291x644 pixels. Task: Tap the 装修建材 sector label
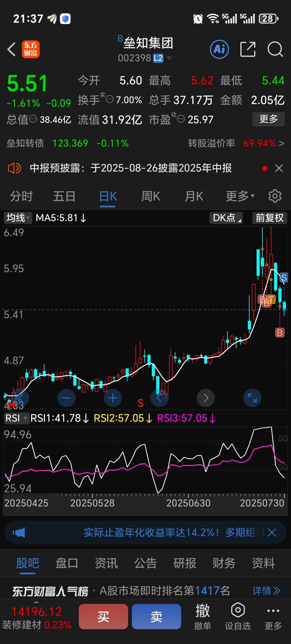point(22,625)
